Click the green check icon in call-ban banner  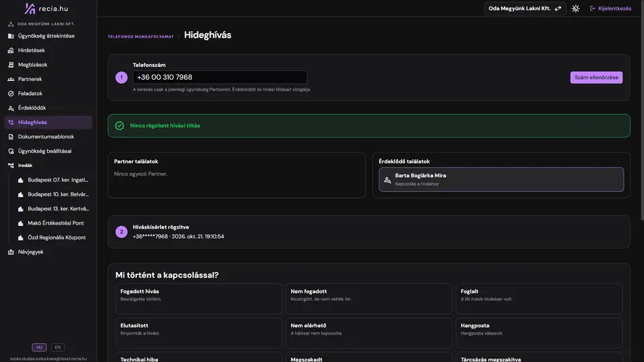(119, 125)
